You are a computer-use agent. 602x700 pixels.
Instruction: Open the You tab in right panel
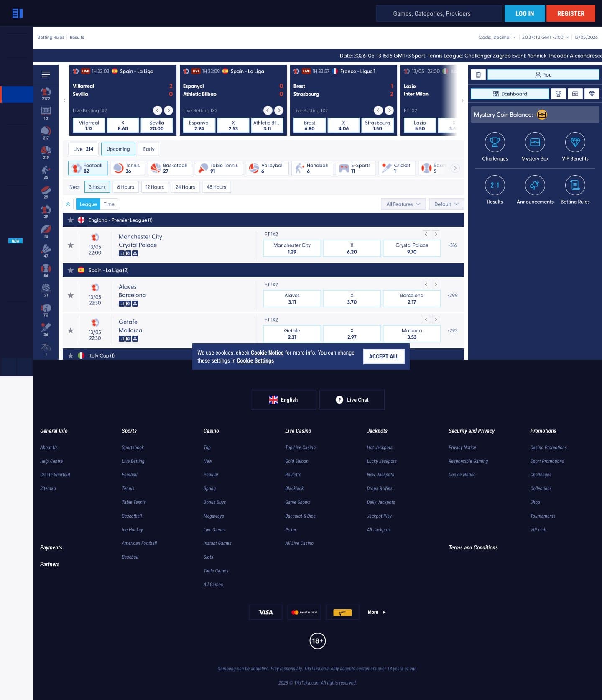[543, 75]
